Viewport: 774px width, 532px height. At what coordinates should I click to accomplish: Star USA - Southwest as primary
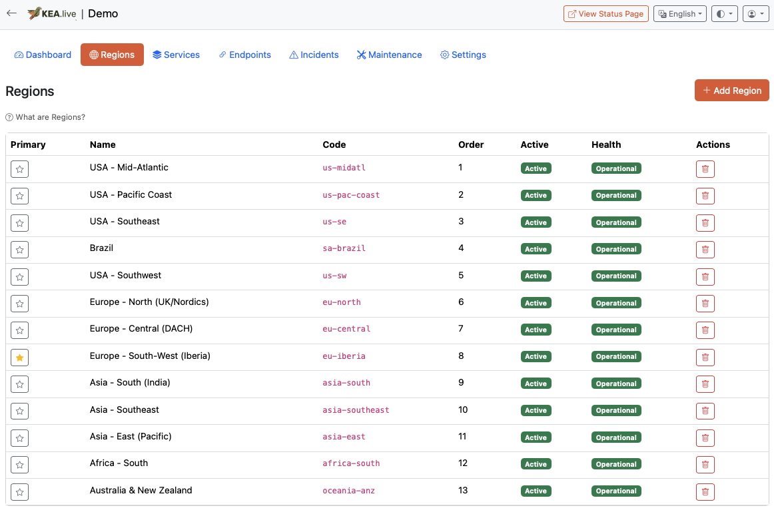(x=20, y=277)
